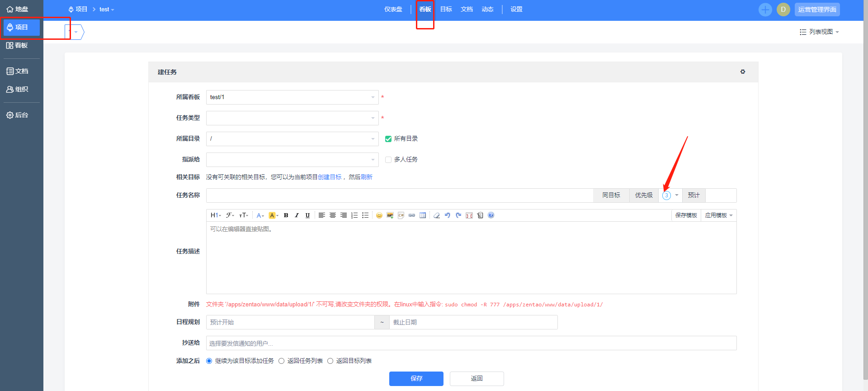This screenshot has width=868, height=391.
Task: Select 返回任务列表 radio option
Action: point(281,361)
